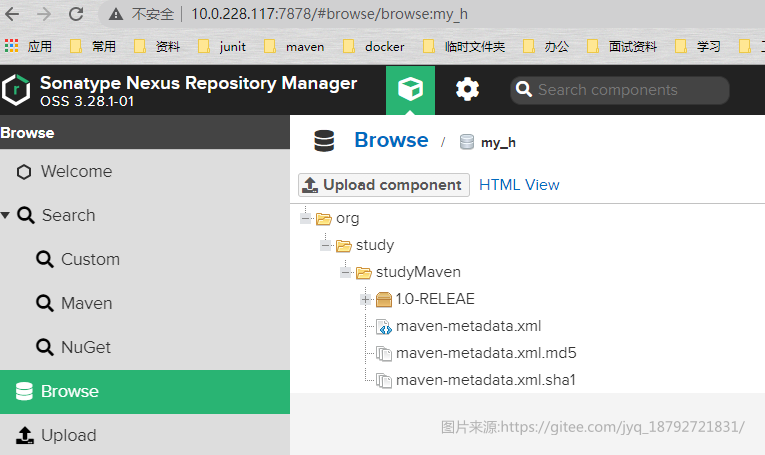Open the 临时文件夹 bookmark folder
The height and width of the screenshot is (455, 765).
coord(464,46)
